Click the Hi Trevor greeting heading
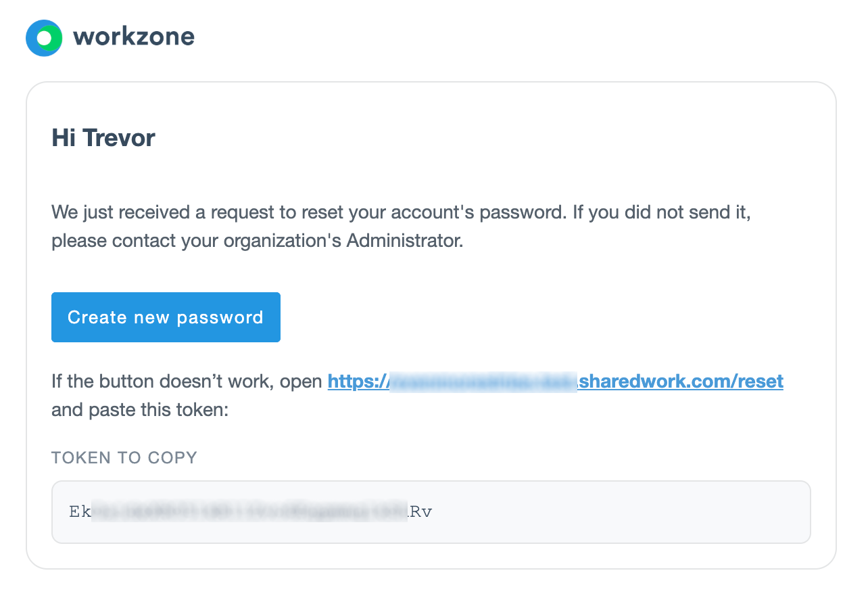 (103, 138)
